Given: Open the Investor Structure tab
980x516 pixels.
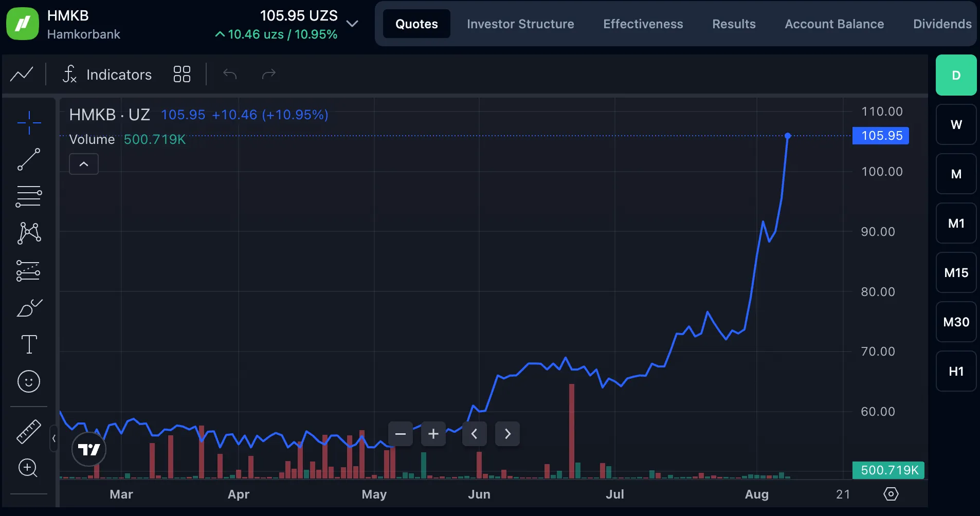Looking at the screenshot, I should (x=520, y=24).
